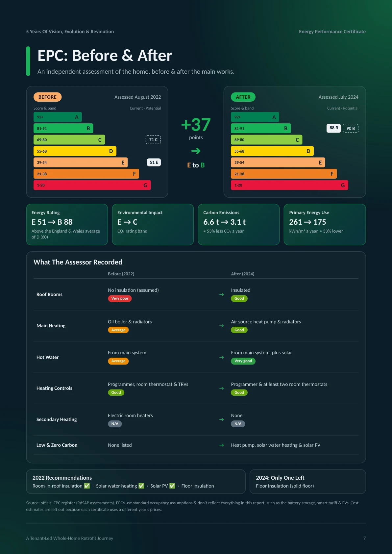Click the yellow 55-68 D bar in Before chart
The image size is (392, 554).
point(75,151)
